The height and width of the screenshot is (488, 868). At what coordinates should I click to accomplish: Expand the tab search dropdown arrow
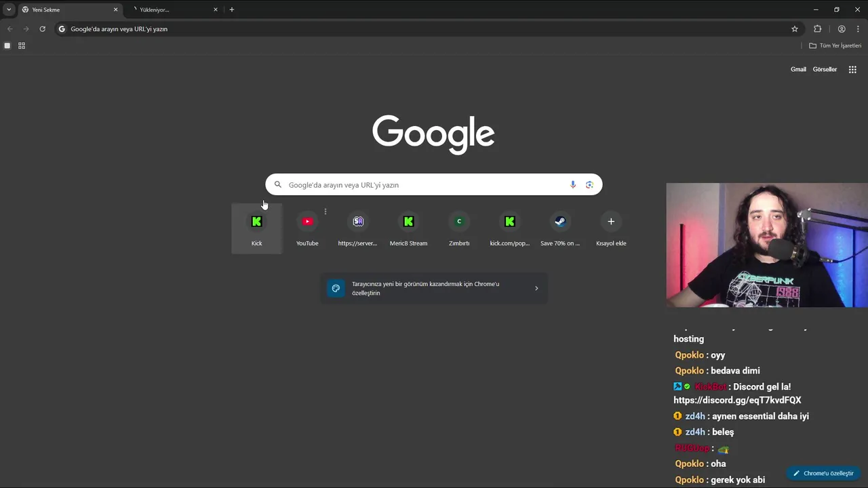[9, 9]
